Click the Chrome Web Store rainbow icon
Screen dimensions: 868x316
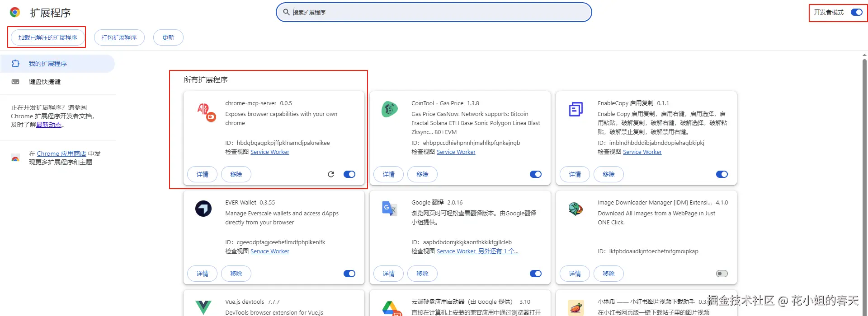click(15, 158)
